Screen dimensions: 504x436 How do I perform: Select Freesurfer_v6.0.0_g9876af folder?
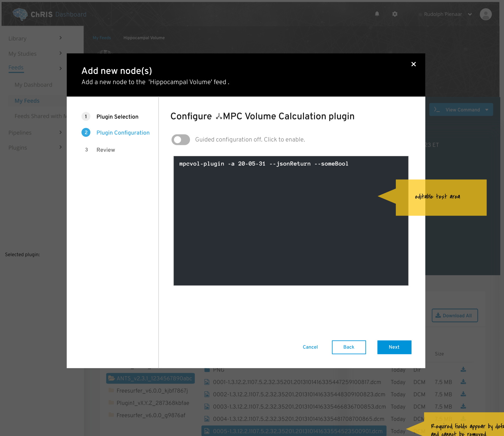tap(151, 415)
